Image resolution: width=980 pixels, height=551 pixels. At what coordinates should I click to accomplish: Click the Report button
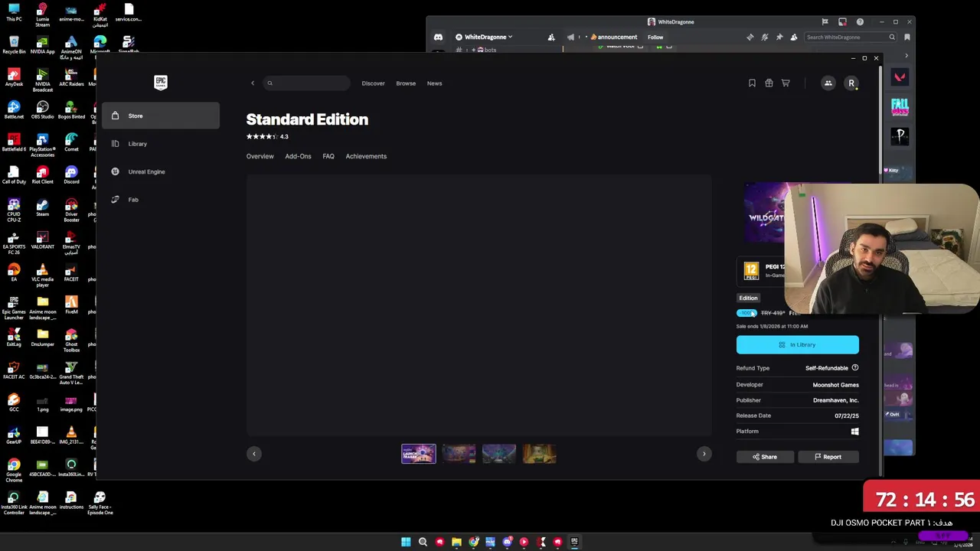pyautogui.click(x=828, y=457)
